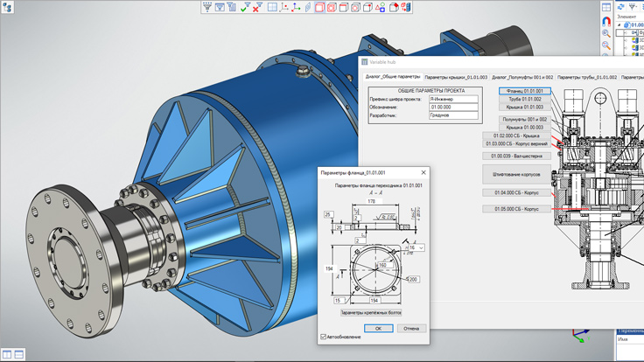
Task: Click the Фланец 01.01.001 button
Action: 525,91
